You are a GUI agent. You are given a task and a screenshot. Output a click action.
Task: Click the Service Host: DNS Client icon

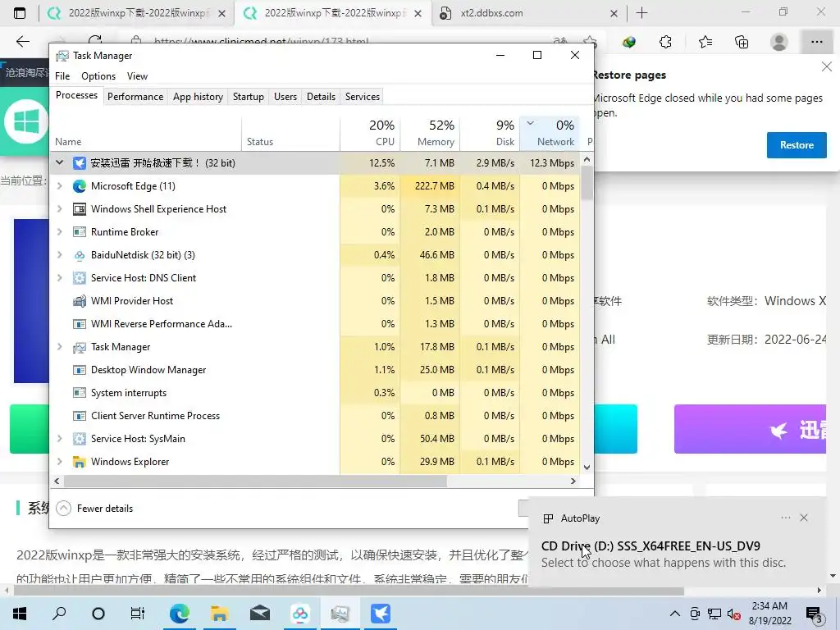[x=80, y=278]
